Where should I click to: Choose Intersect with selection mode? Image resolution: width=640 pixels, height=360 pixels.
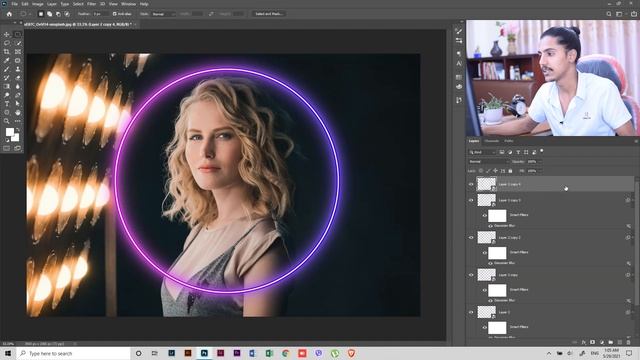click(67, 14)
